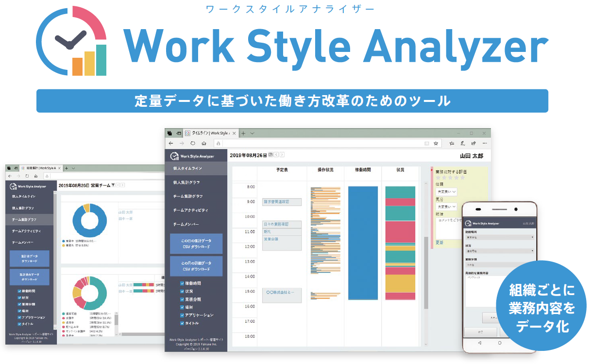The width and height of the screenshot is (590, 364).
Task: Click Back arrow in rear team graph browser
Action: (10, 176)
